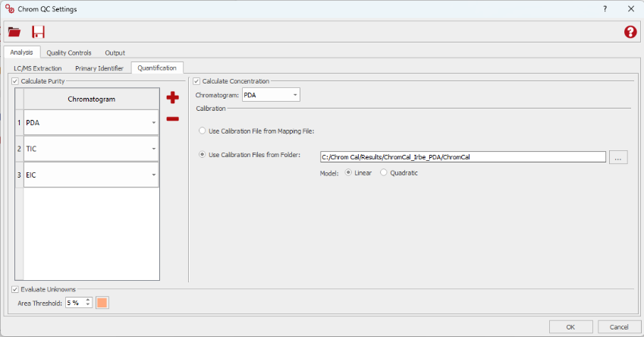The image size is (644, 337).
Task: Choose the Quadratic model option
Action: tap(384, 172)
